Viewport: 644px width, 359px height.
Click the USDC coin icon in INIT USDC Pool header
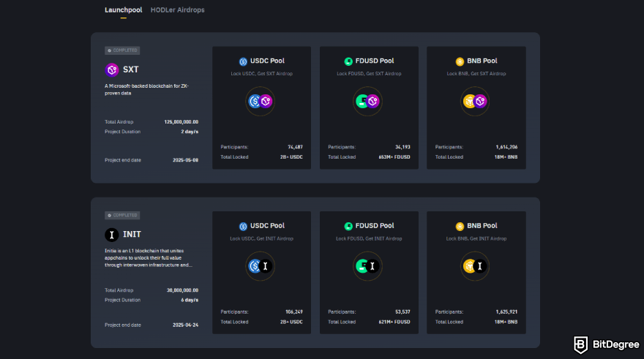click(x=243, y=226)
